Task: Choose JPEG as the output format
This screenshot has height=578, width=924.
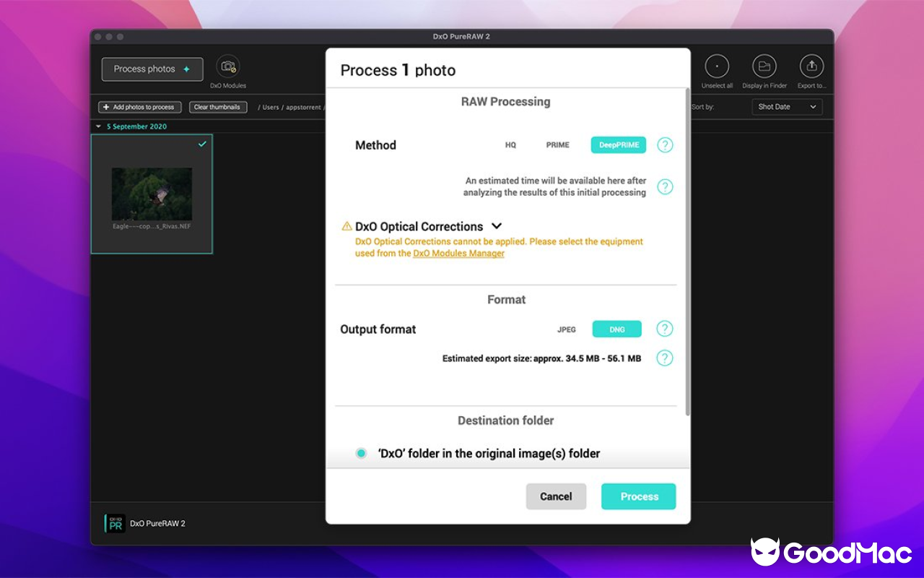Action: pyautogui.click(x=567, y=329)
